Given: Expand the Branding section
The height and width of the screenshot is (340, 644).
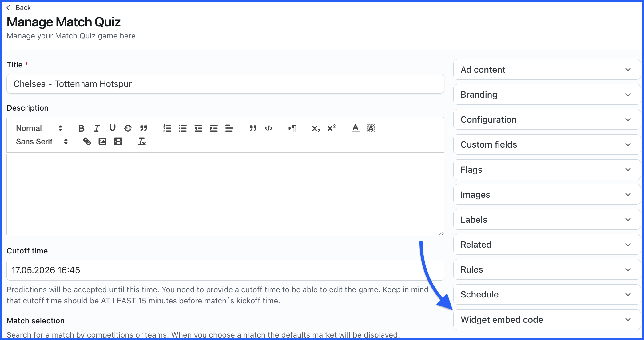Looking at the screenshot, I should click(547, 95).
